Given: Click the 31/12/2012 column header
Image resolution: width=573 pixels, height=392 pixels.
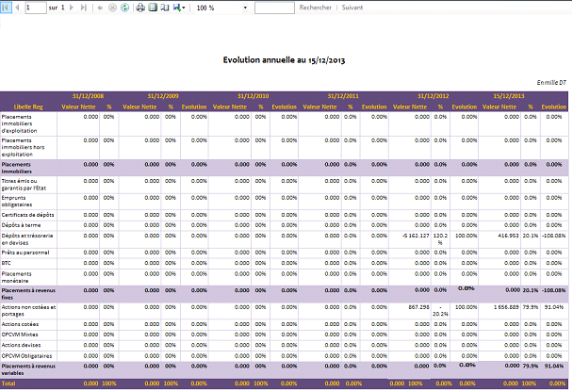Looking at the screenshot, I should click(x=433, y=96).
